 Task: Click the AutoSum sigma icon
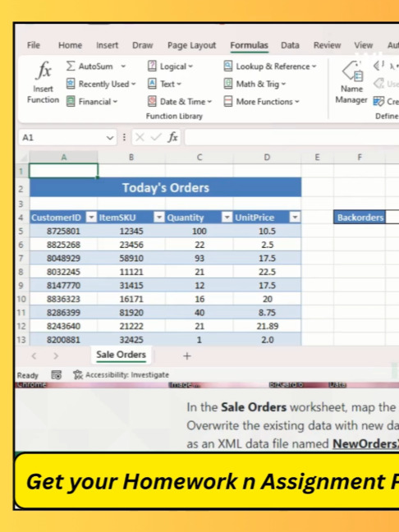click(x=71, y=66)
